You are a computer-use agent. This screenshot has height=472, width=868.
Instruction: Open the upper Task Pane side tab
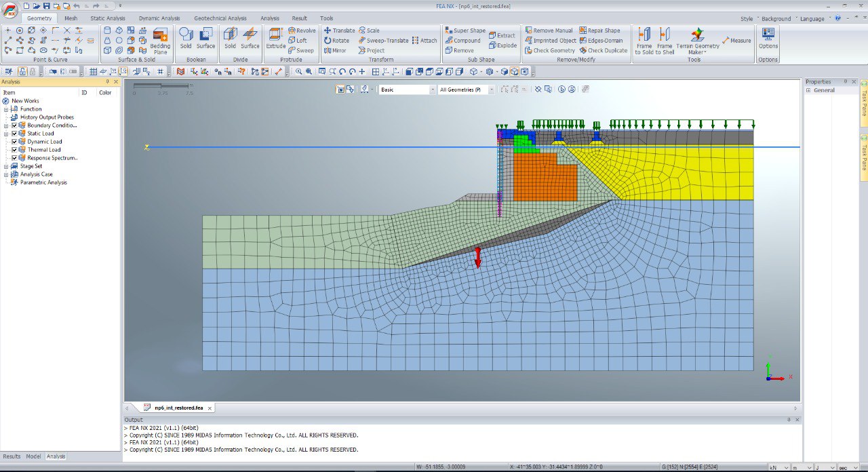(864, 102)
